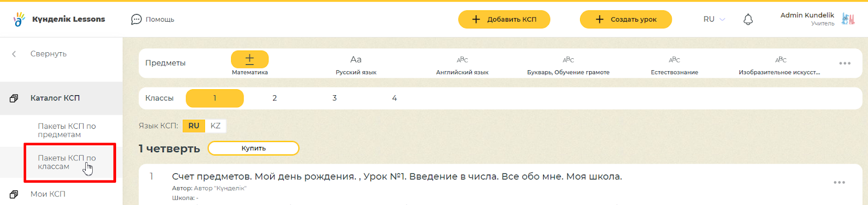The width and height of the screenshot is (868, 205).
Task: Click the notification bell icon
Action: click(x=748, y=20)
